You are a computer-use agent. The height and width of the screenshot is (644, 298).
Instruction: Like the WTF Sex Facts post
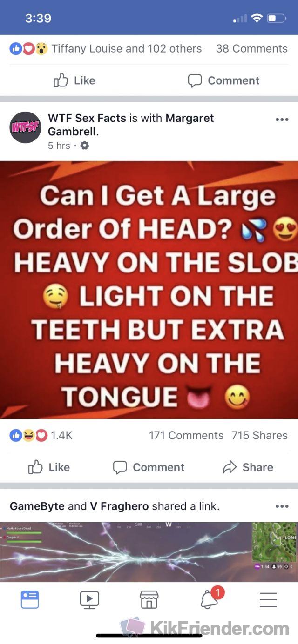coord(48,467)
